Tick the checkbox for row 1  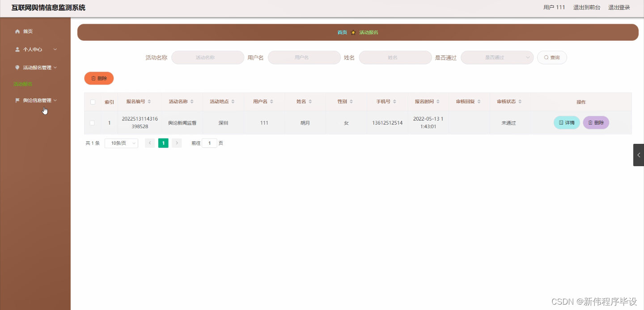92,123
